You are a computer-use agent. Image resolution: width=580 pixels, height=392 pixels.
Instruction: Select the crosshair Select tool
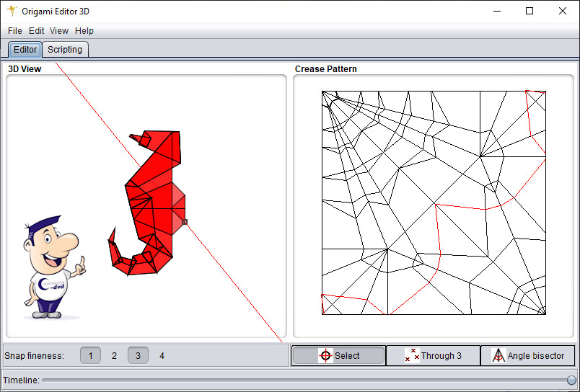click(338, 355)
